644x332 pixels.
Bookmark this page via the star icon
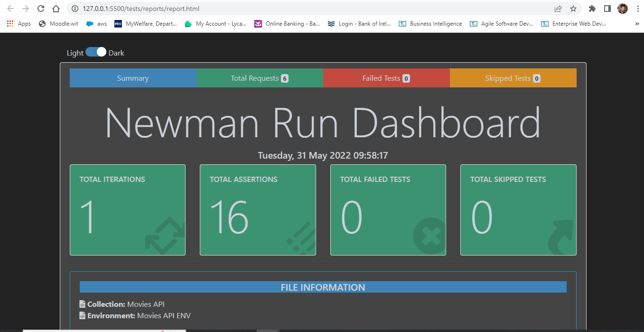click(574, 8)
